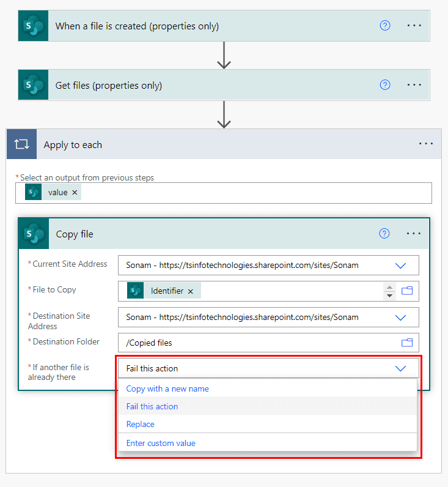The width and height of the screenshot is (448, 487).
Task: Open ellipsis menu for 'Get files (properties only)'
Action: click(414, 85)
